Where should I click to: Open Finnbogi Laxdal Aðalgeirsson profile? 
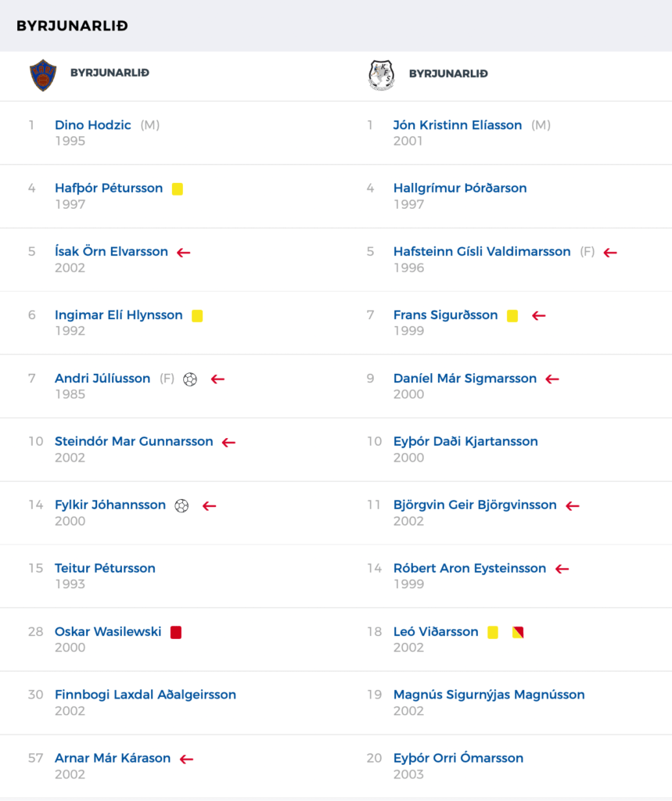tap(146, 695)
